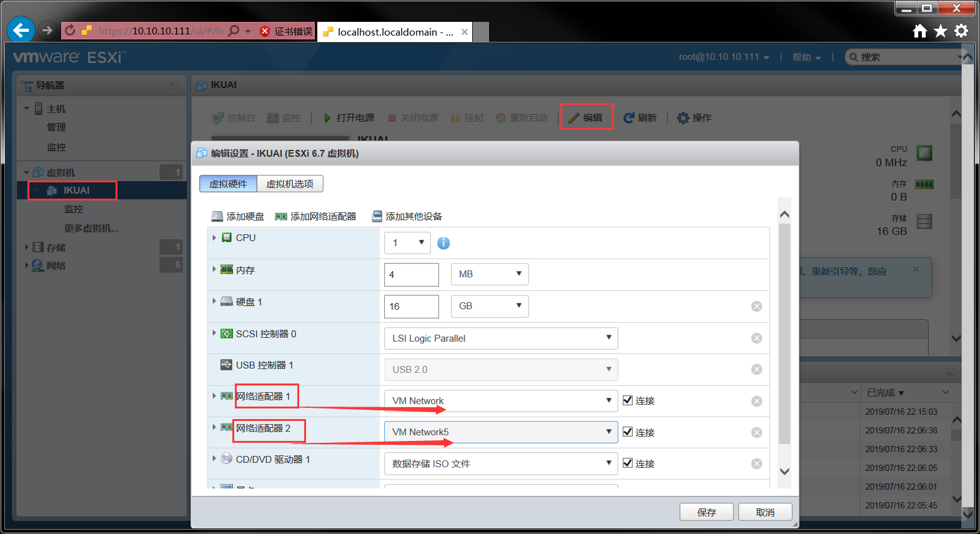Sort tasks by 已完成 column header

885,392
